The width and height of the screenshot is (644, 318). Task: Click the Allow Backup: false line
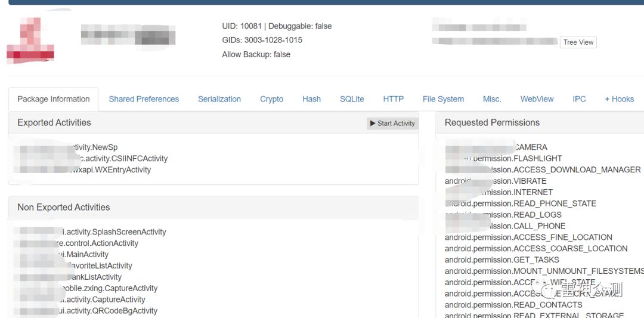tap(256, 54)
